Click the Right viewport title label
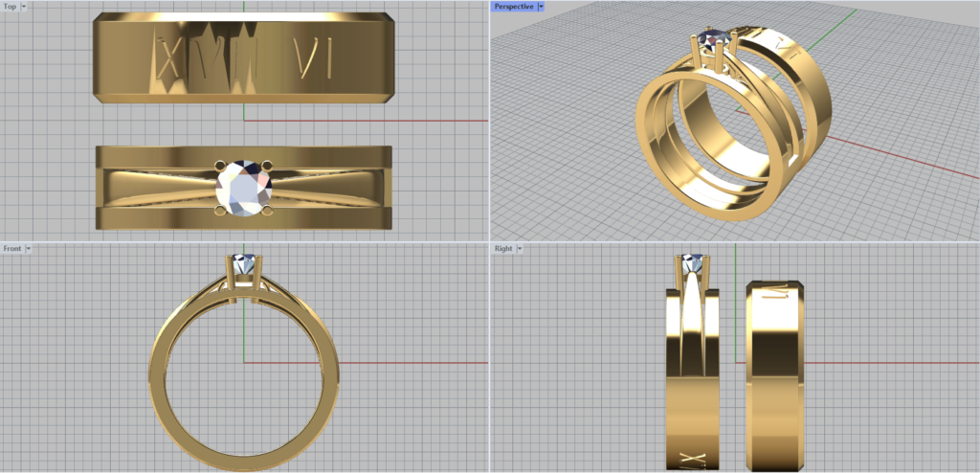 [503, 248]
